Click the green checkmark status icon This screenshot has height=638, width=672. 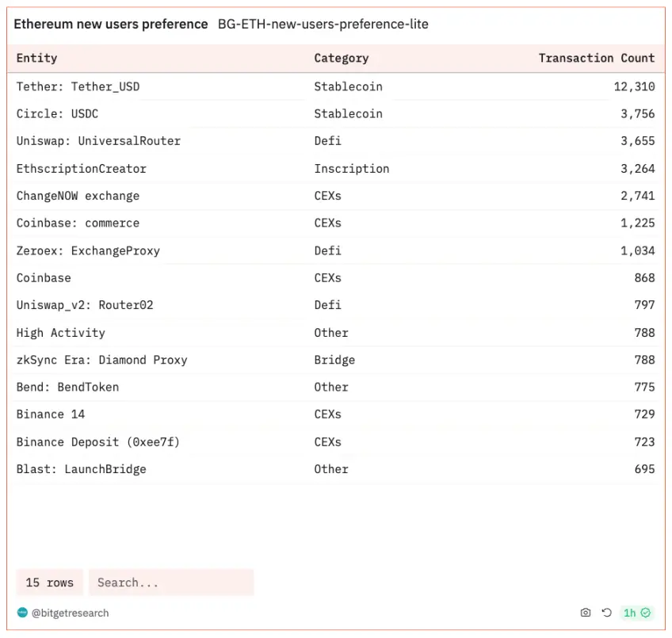[646, 613]
